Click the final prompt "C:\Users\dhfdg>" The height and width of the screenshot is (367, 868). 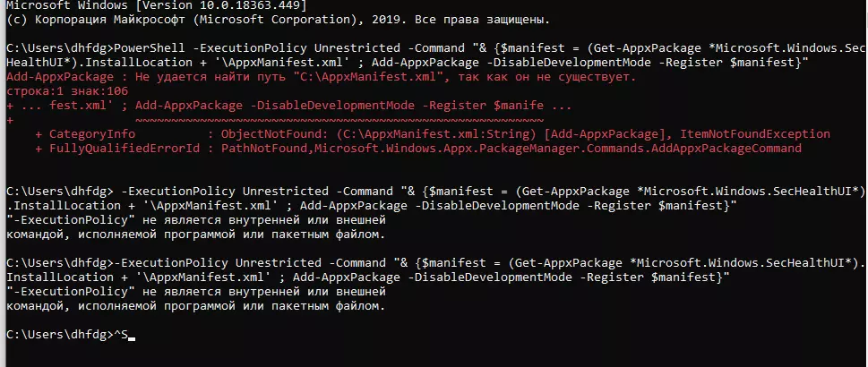pyautogui.click(x=56, y=335)
